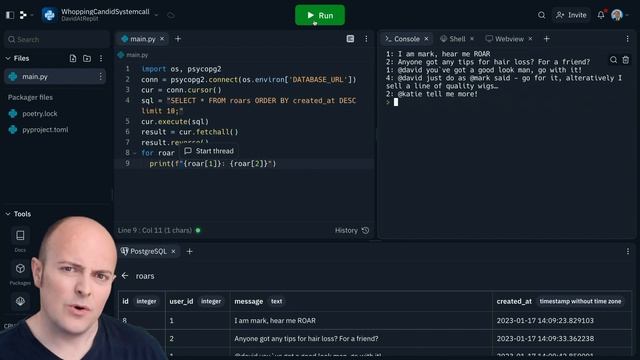Open main.py file options menu
The width and height of the screenshot is (640, 360).
(x=100, y=76)
